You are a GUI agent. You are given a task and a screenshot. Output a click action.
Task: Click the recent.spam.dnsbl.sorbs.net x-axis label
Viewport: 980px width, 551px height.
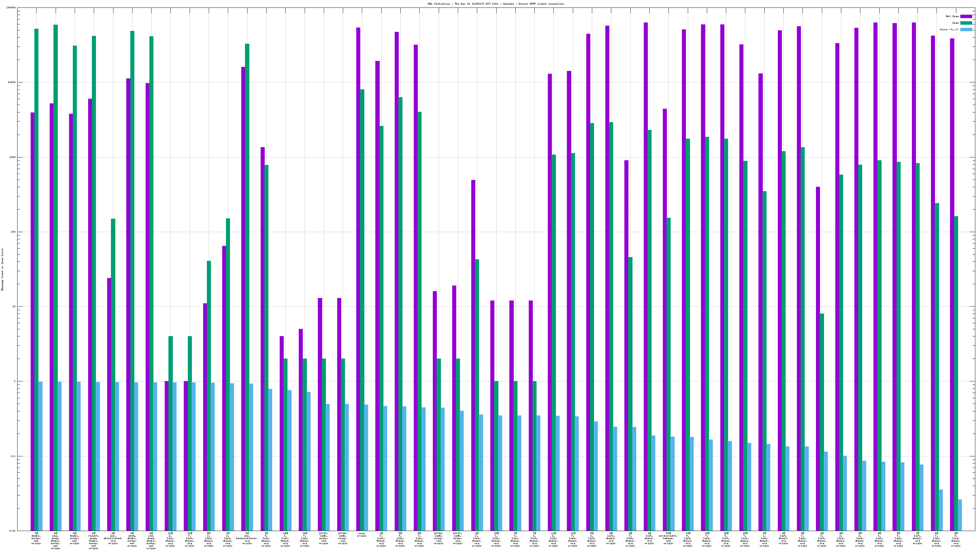coord(93,541)
